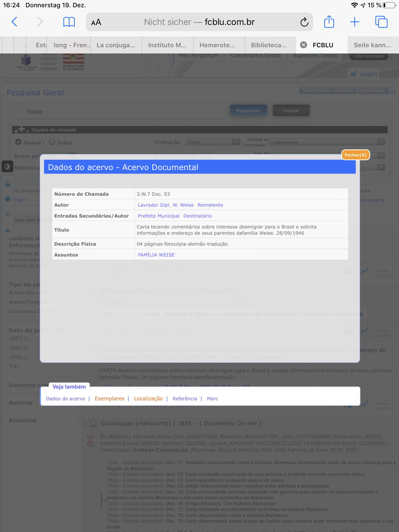Switch to the Biblioteca browser tab
Image resolution: width=399 pixels, height=532 pixels.
[269, 45]
